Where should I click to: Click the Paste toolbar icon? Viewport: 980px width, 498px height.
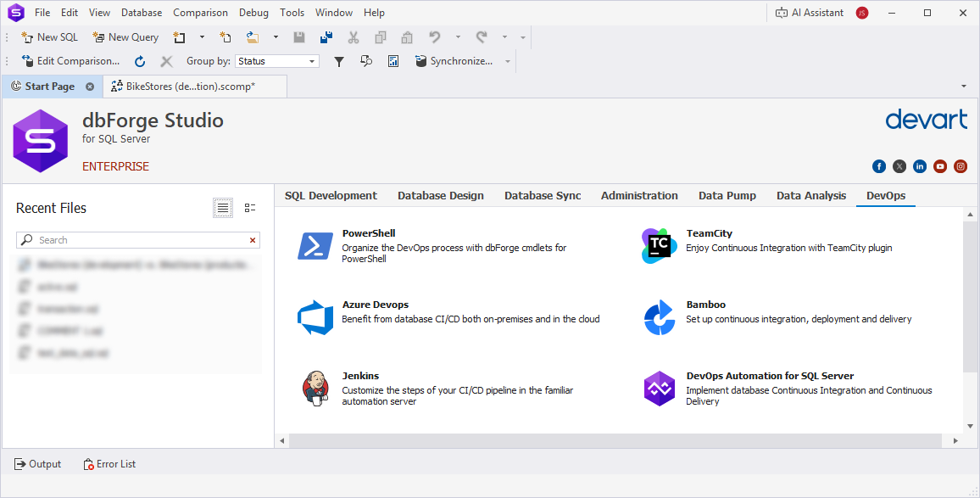tap(406, 37)
